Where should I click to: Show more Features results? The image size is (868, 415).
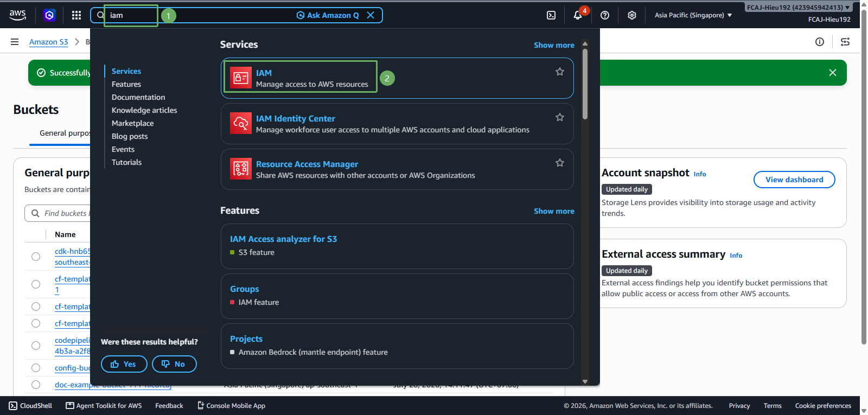pos(554,211)
